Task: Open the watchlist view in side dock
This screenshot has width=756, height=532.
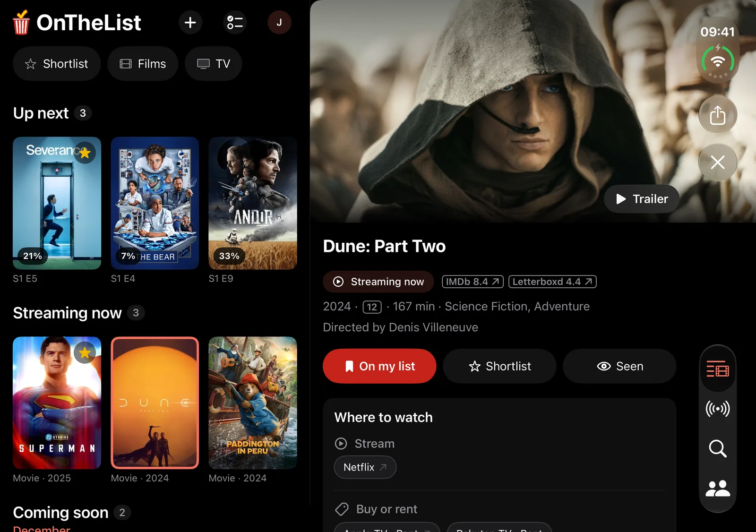Action: 718,369
